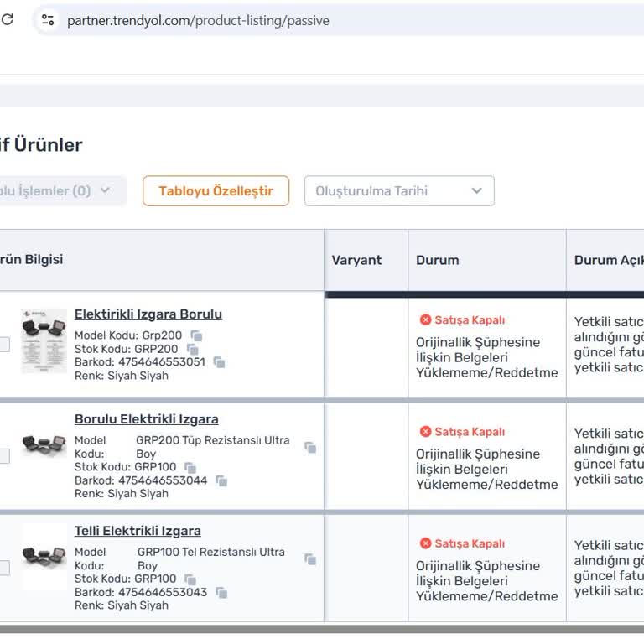Expand Toplu İşlemler (0) dropdown
This screenshot has width=644, height=644.
tap(61, 191)
